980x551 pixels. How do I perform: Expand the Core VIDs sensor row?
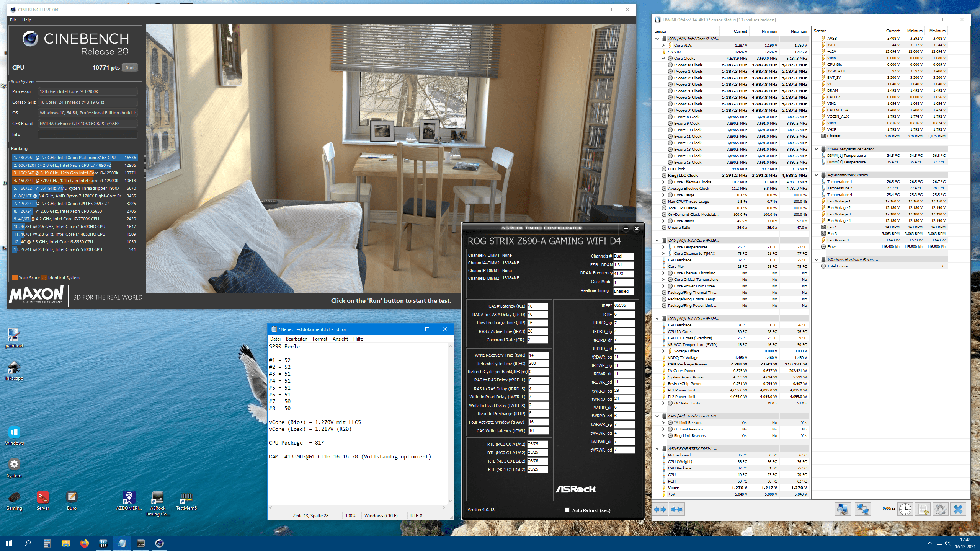(663, 45)
